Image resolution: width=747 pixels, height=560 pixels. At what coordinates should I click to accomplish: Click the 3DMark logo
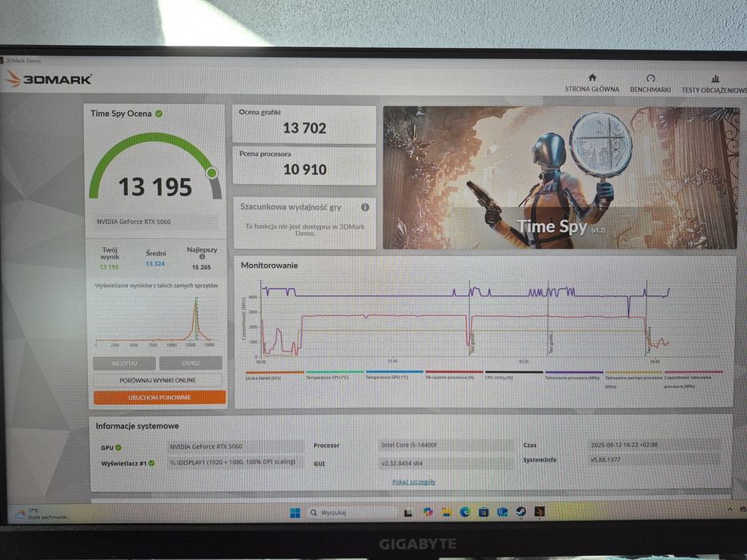(x=49, y=79)
